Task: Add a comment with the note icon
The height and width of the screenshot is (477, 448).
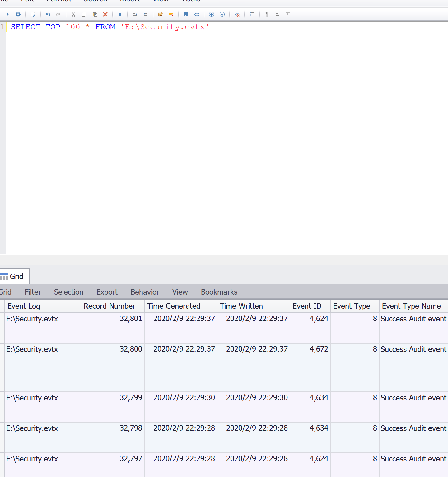Action: pyautogui.click(x=160, y=14)
